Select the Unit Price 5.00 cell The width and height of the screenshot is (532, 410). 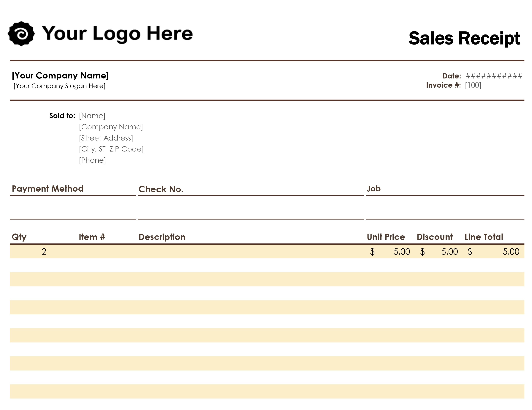click(x=390, y=252)
